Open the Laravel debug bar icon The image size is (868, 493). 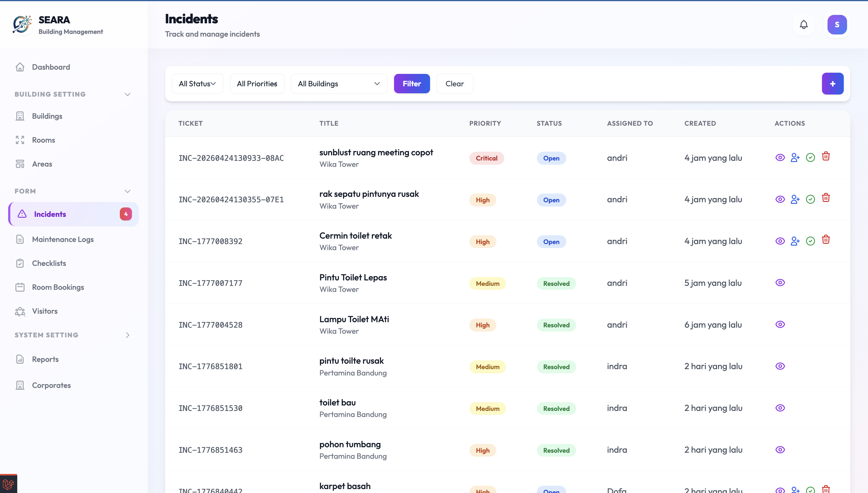(x=8, y=484)
